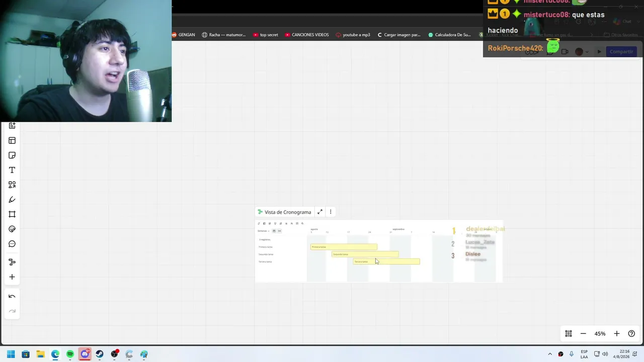Open the ESP LAA language switcher

point(584,354)
